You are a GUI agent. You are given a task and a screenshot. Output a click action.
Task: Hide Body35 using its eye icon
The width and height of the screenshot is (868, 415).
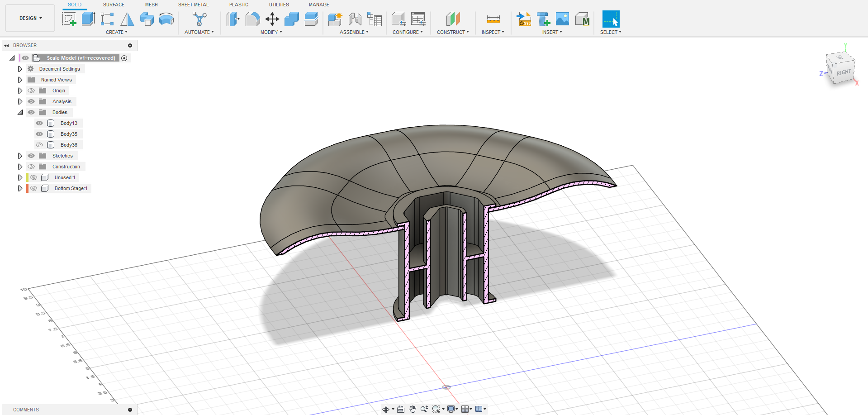pyautogui.click(x=39, y=134)
